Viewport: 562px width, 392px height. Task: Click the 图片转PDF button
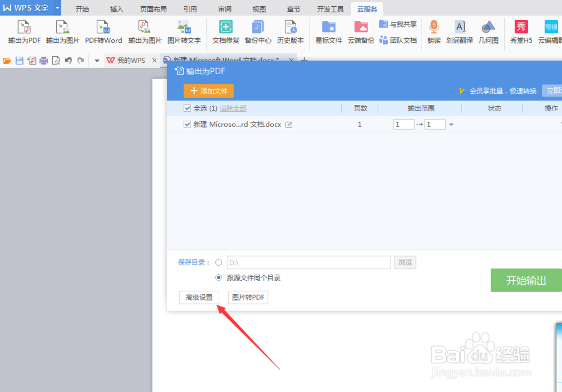click(x=248, y=298)
